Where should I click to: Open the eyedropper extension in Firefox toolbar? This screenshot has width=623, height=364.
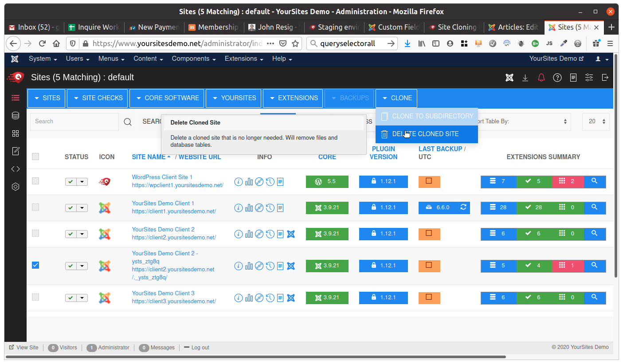point(564,43)
